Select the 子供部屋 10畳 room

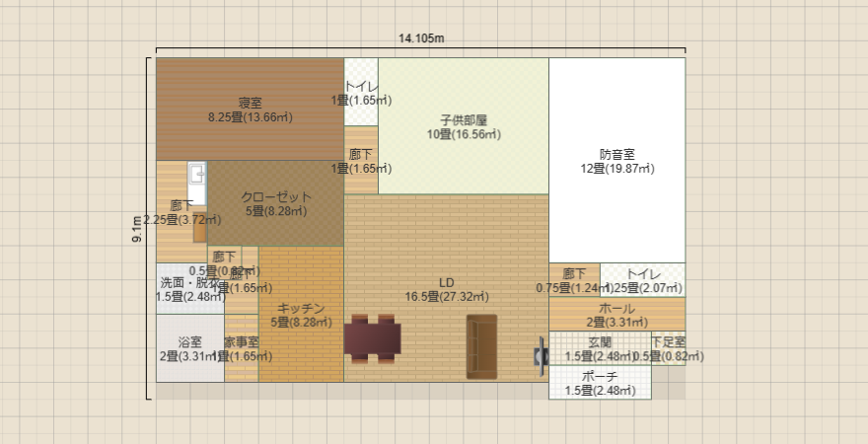(x=464, y=126)
